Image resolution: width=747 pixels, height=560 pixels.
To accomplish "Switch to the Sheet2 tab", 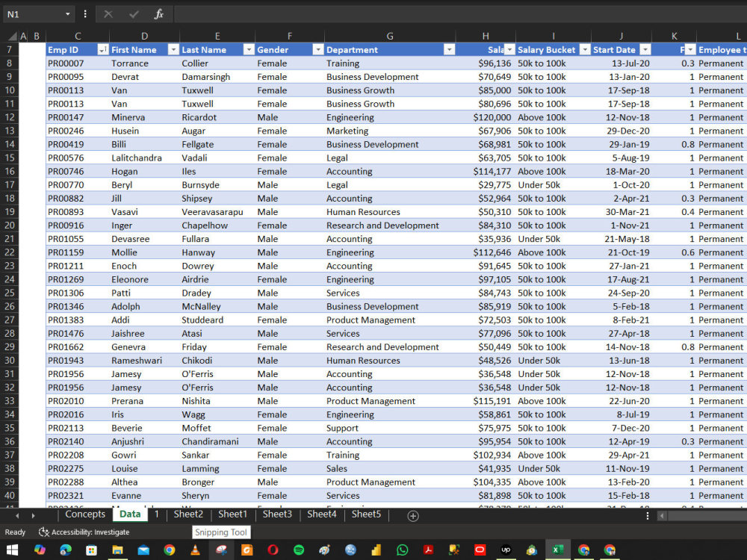I will click(188, 514).
